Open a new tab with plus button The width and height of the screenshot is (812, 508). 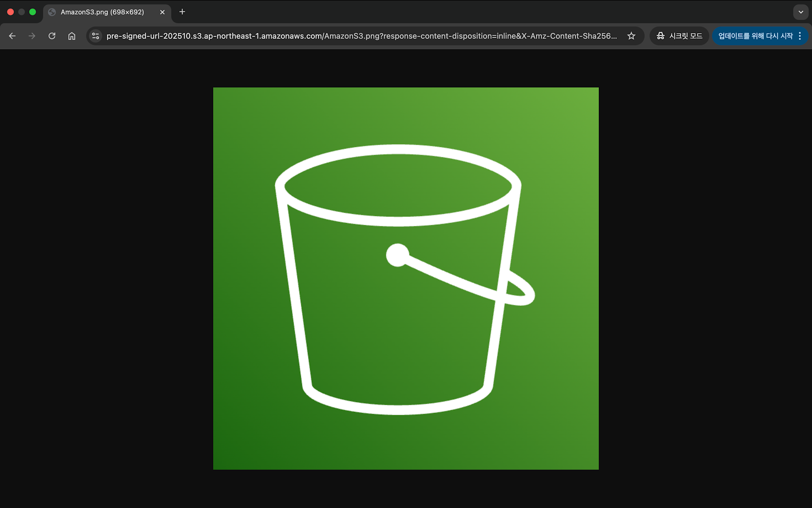click(x=182, y=12)
